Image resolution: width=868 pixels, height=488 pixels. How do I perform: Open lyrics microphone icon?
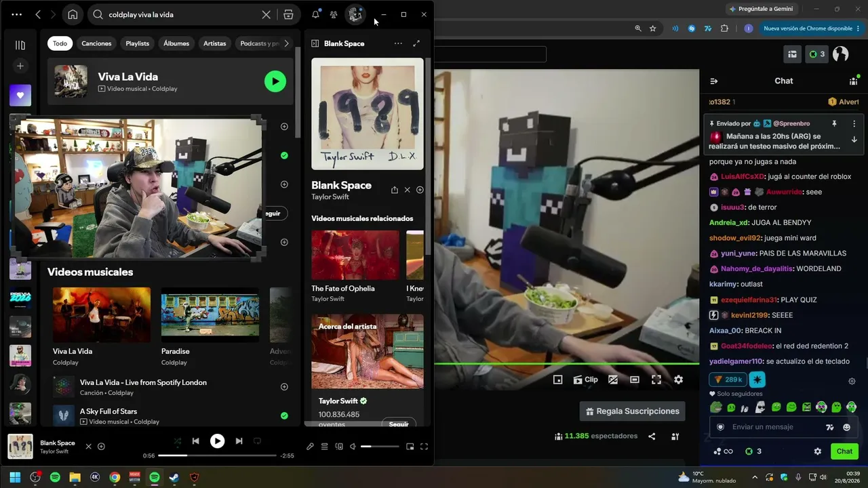(x=310, y=447)
